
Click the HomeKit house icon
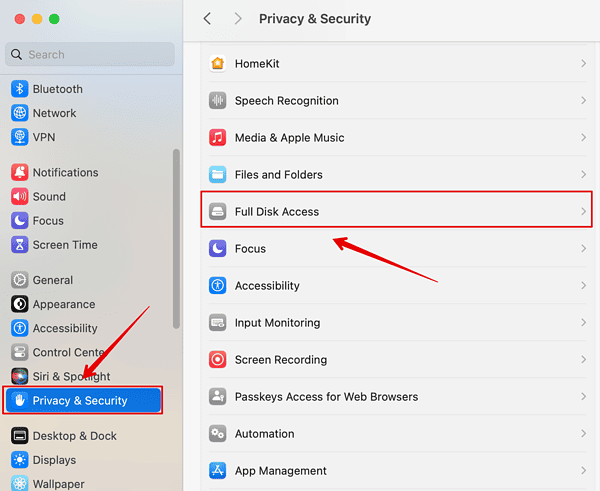pos(218,64)
